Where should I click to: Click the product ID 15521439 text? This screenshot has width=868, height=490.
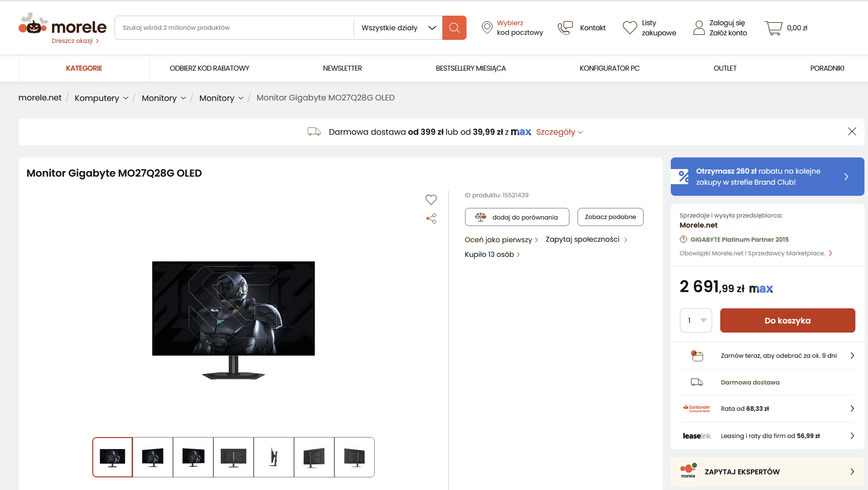pyautogui.click(x=496, y=195)
